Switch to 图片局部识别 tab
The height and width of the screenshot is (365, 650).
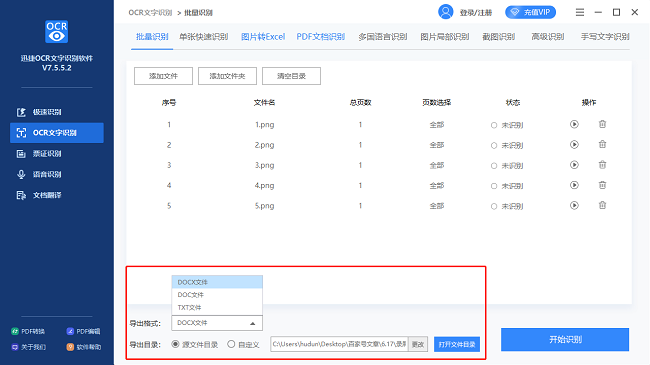(x=444, y=37)
